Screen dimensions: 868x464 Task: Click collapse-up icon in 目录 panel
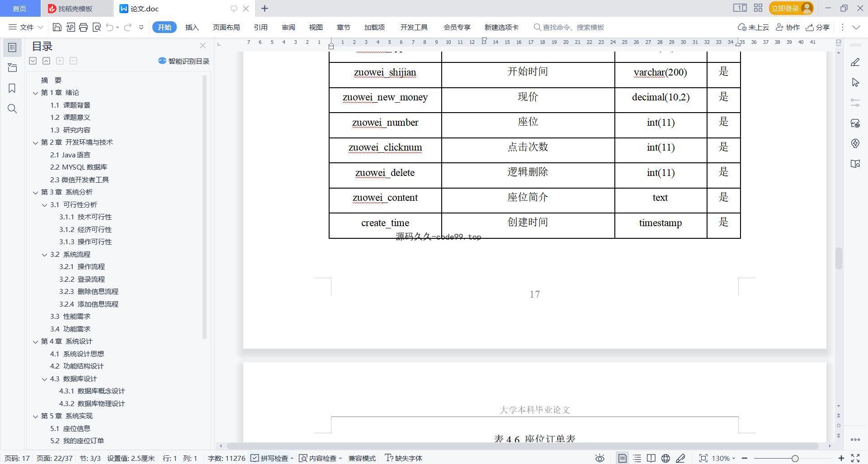(46, 61)
